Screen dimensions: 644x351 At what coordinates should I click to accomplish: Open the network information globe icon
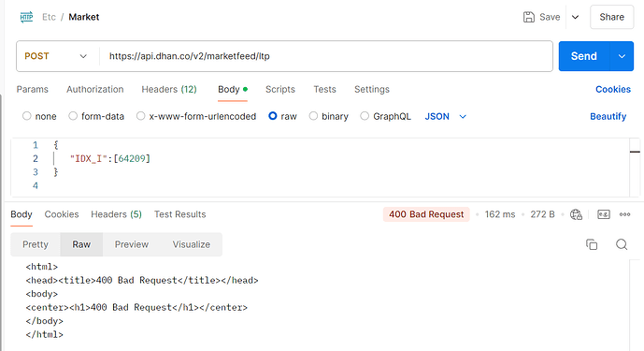click(576, 214)
